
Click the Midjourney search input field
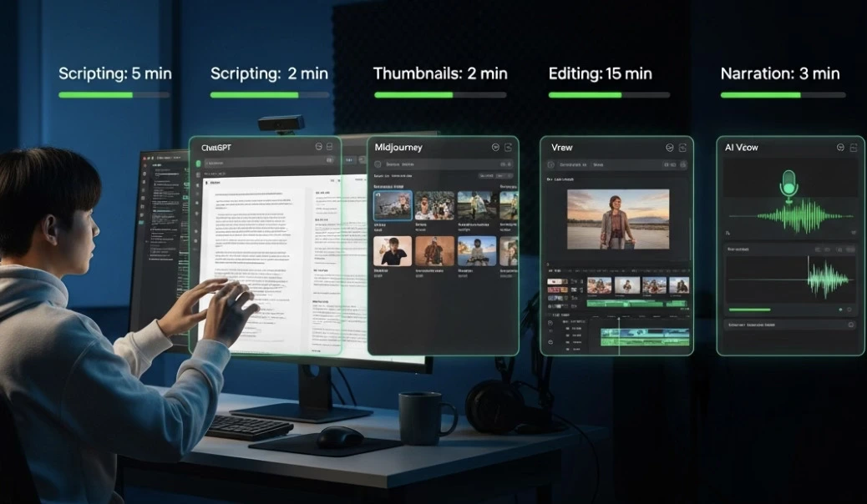(x=443, y=164)
